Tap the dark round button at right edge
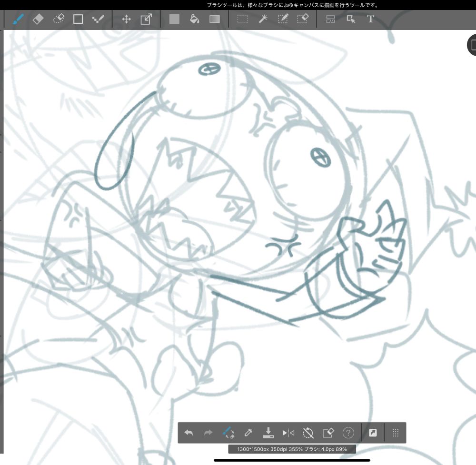The image size is (476, 465). tap(471, 45)
